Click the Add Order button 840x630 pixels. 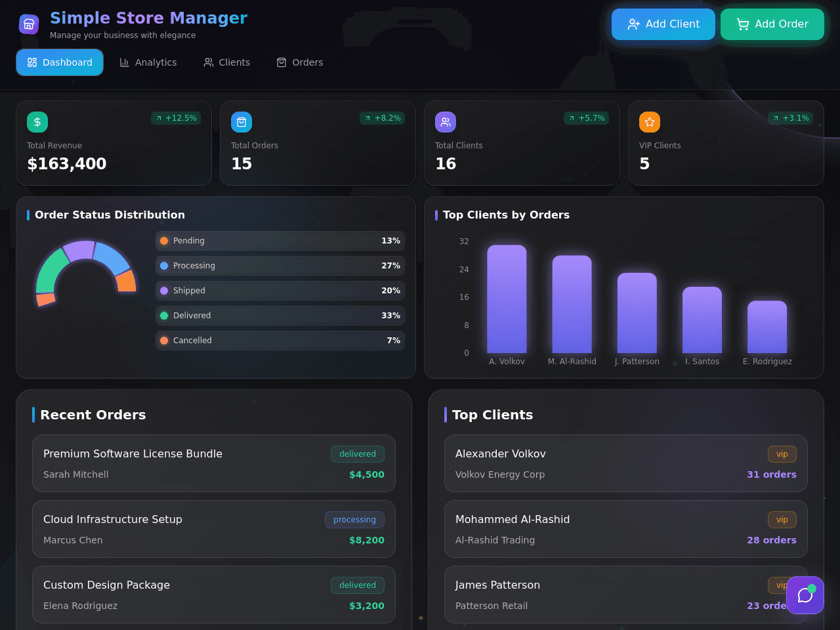(772, 24)
